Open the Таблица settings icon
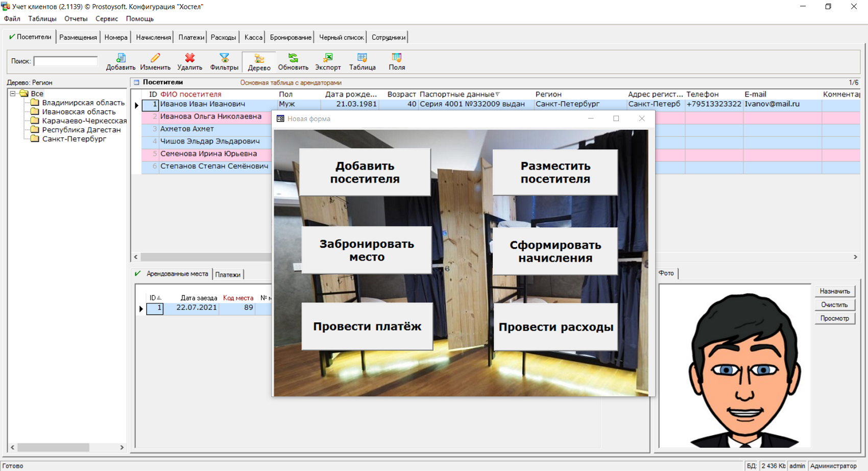 tap(362, 58)
